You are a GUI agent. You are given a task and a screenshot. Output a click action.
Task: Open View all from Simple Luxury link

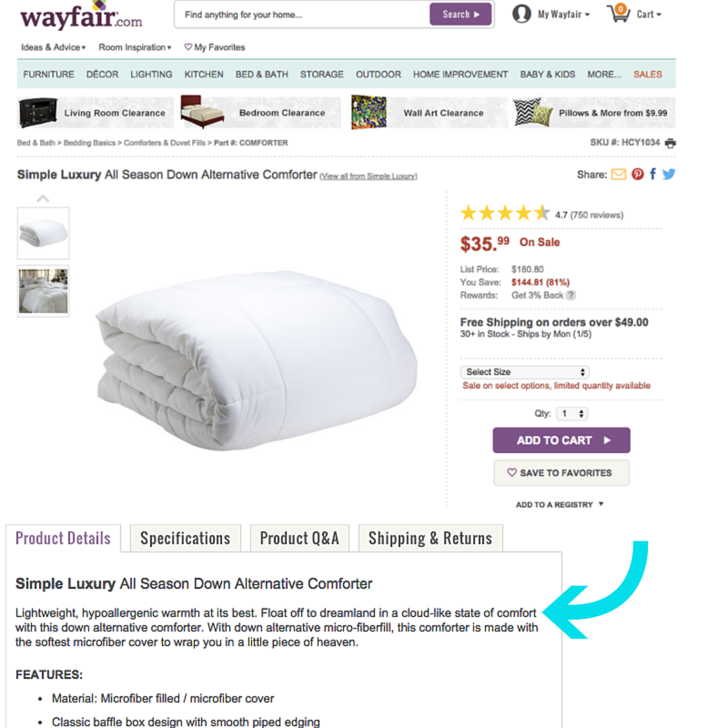369,177
